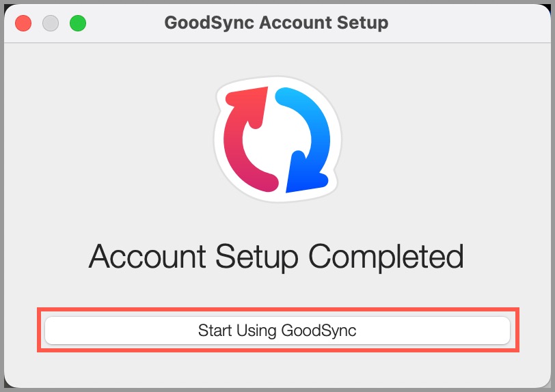Click empty gray area below the start button

click(x=277, y=369)
